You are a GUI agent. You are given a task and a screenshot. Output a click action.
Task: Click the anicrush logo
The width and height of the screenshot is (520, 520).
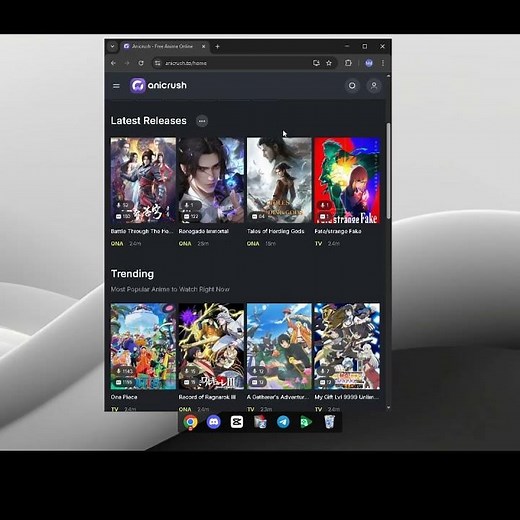pyautogui.click(x=158, y=86)
